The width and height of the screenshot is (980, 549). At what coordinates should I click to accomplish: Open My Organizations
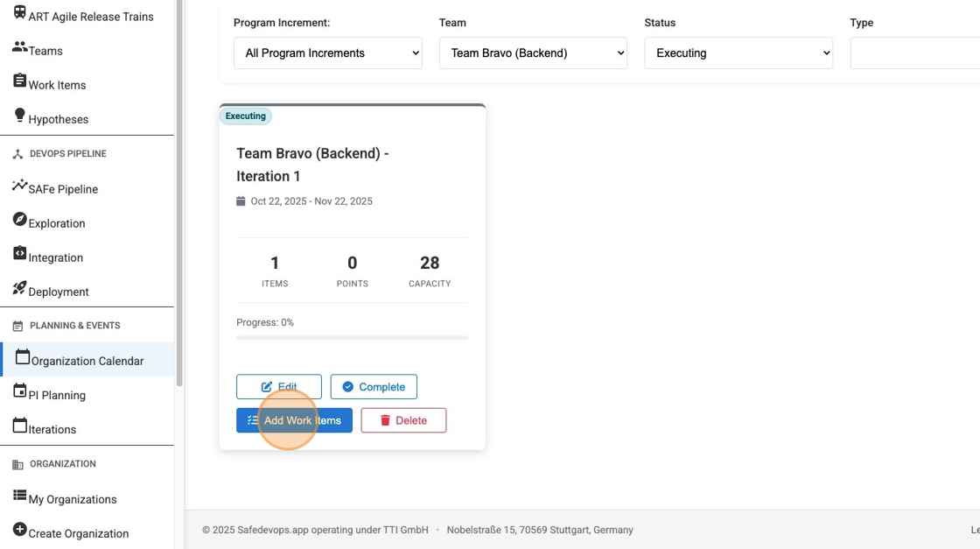[x=71, y=498]
